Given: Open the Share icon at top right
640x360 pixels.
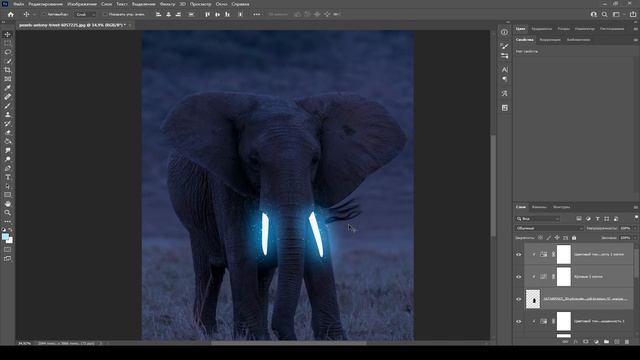Looking at the screenshot, I should tap(633, 14).
